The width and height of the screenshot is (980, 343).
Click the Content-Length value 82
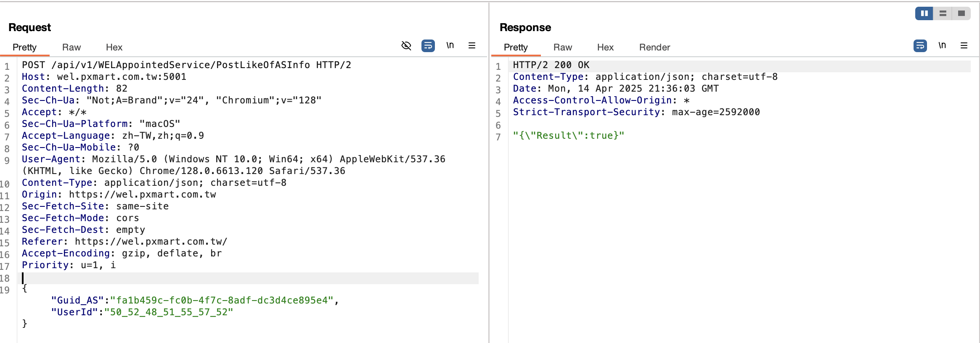[122, 89]
